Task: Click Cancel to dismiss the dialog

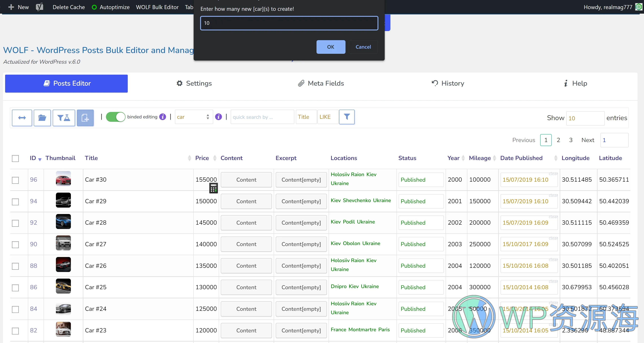Action: tap(363, 47)
